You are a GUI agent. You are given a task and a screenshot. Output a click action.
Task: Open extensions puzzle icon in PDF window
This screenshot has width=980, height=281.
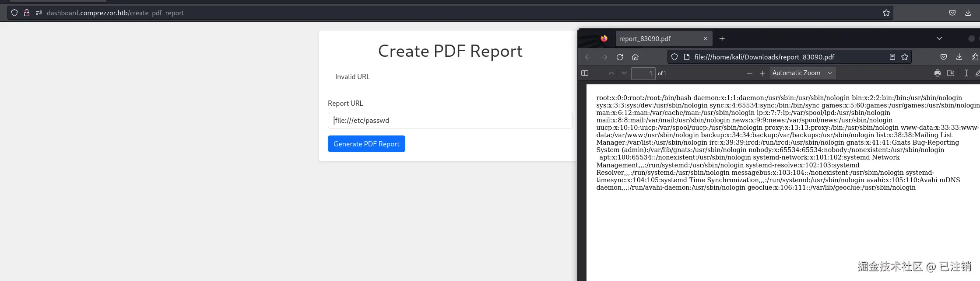[x=975, y=57]
